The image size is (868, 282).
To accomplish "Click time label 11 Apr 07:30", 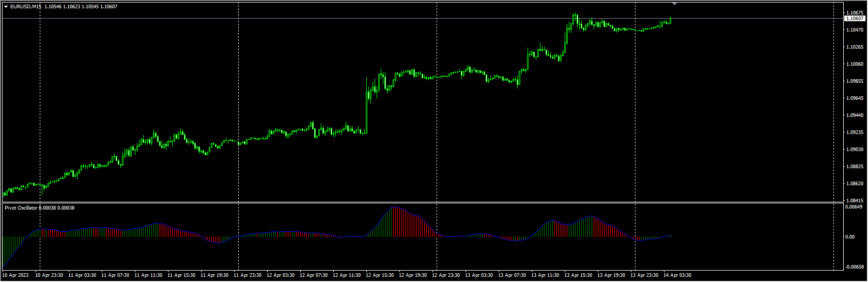I will pyautogui.click(x=115, y=275).
